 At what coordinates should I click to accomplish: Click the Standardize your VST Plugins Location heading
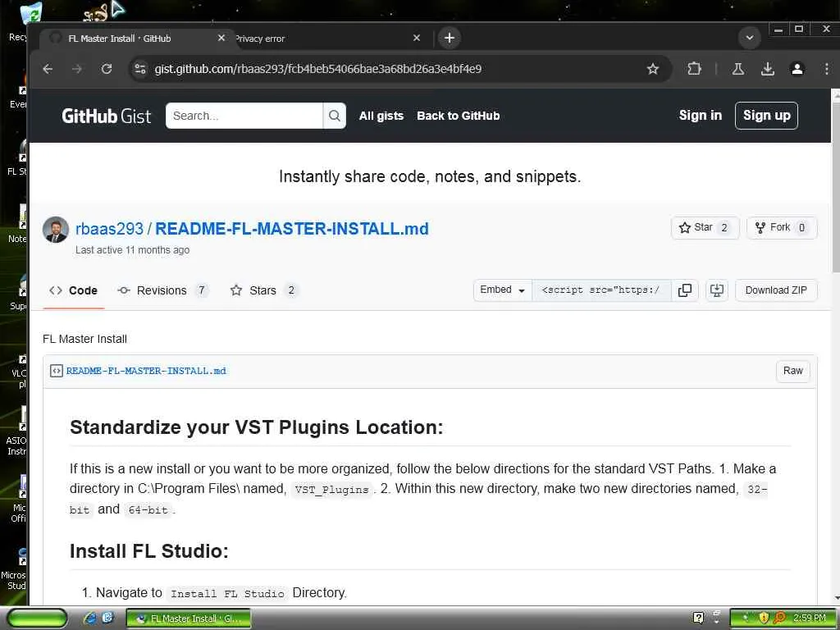click(257, 427)
